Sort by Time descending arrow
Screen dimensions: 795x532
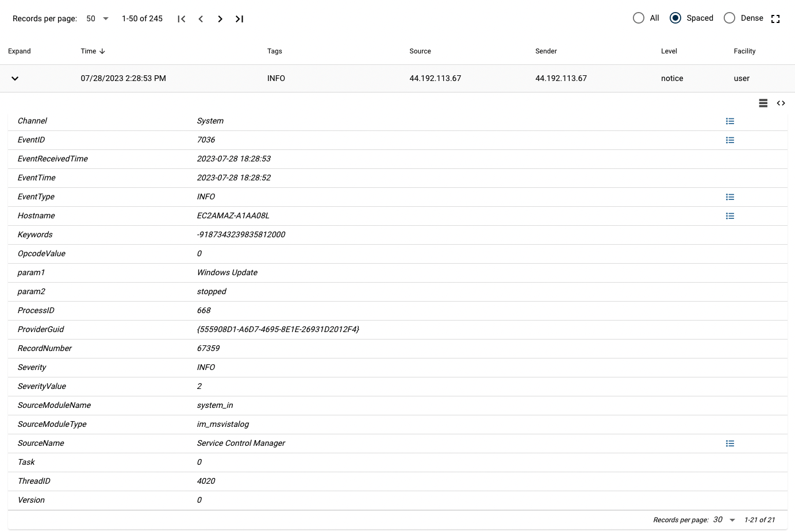click(x=102, y=51)
